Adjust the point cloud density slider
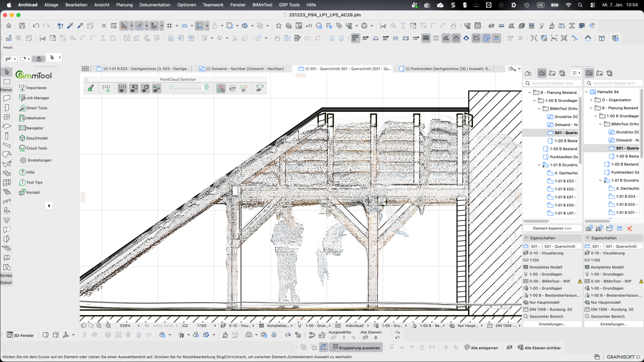Viewport: 644px width, 362px height. tap(202, 88)
